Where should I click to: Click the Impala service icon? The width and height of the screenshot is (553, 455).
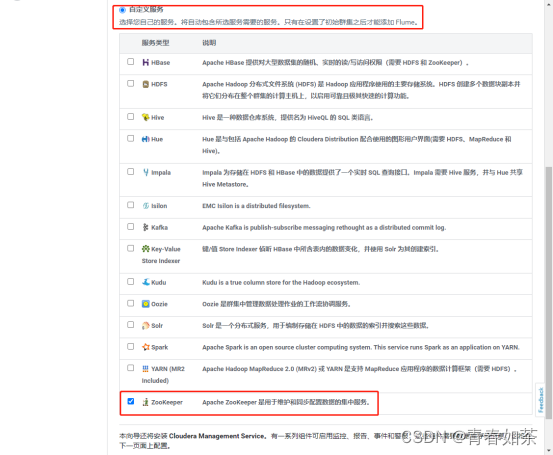[x=146, y=172]
